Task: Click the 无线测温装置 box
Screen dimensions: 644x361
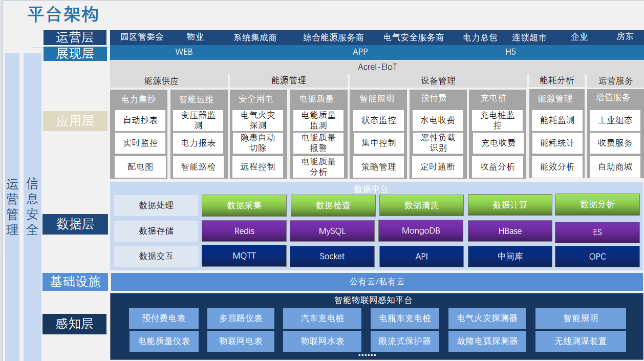Action: point(581,341)
